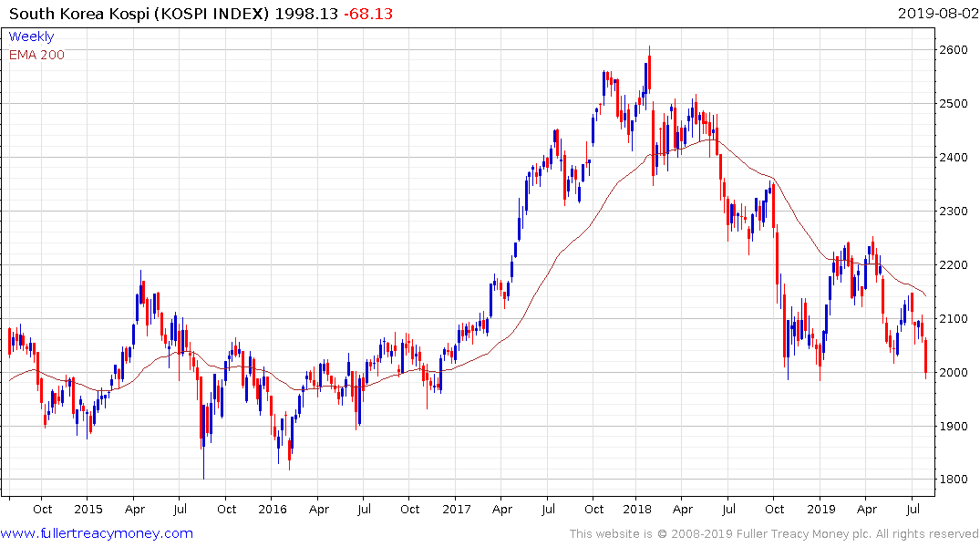Click the date label 2019-08-02
Screen dimensions: 980x547
[938, 13]
